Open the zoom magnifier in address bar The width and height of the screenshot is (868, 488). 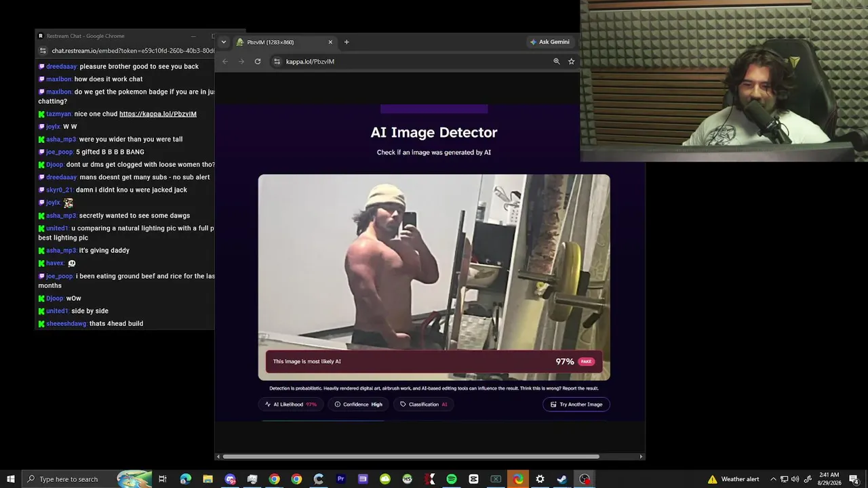pos(557,62)
